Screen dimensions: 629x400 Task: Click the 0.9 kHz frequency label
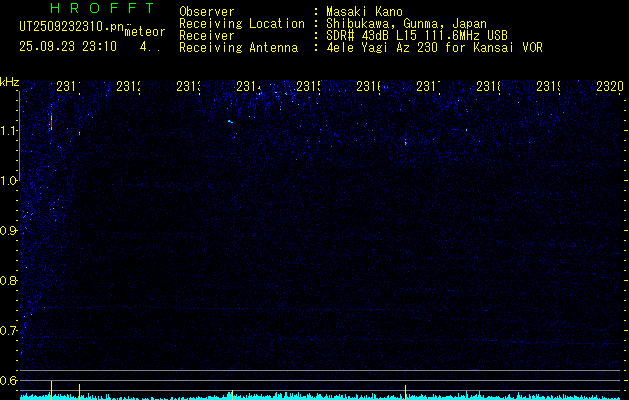coord(8,231)
